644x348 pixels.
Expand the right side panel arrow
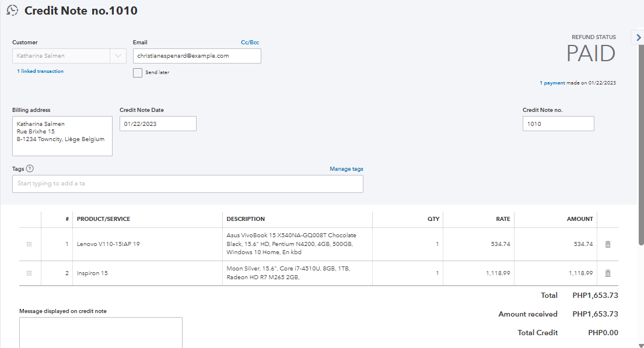pyautogui.click(x=638, y=37)
